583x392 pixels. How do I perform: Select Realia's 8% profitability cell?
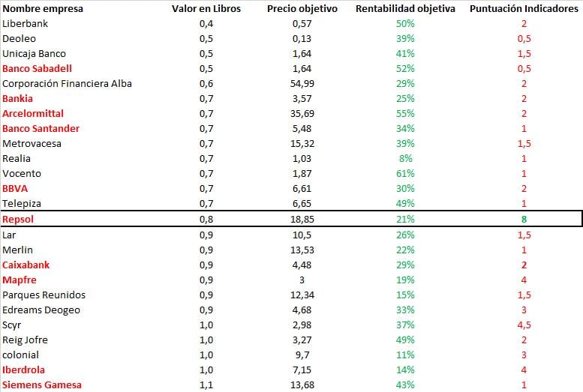pos(406,159)
